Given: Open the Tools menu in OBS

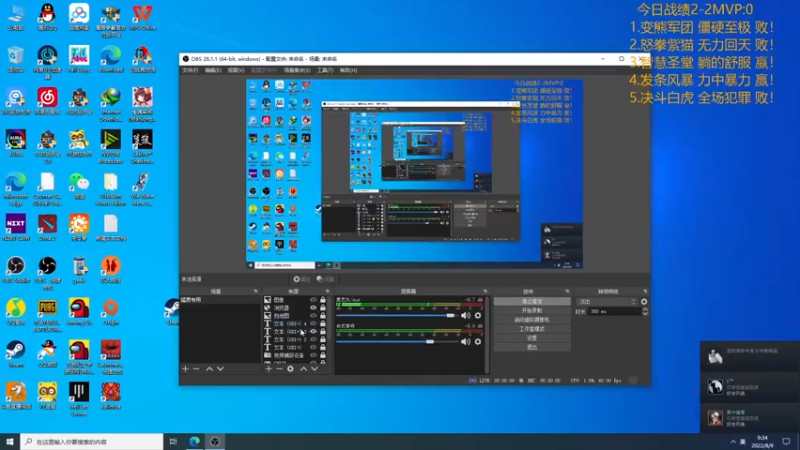Looking at the screenshot, I should pos(325,70).
